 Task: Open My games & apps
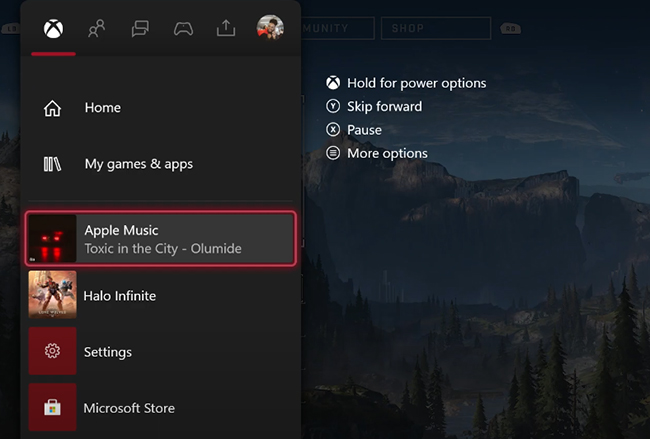tap(139, 164)
